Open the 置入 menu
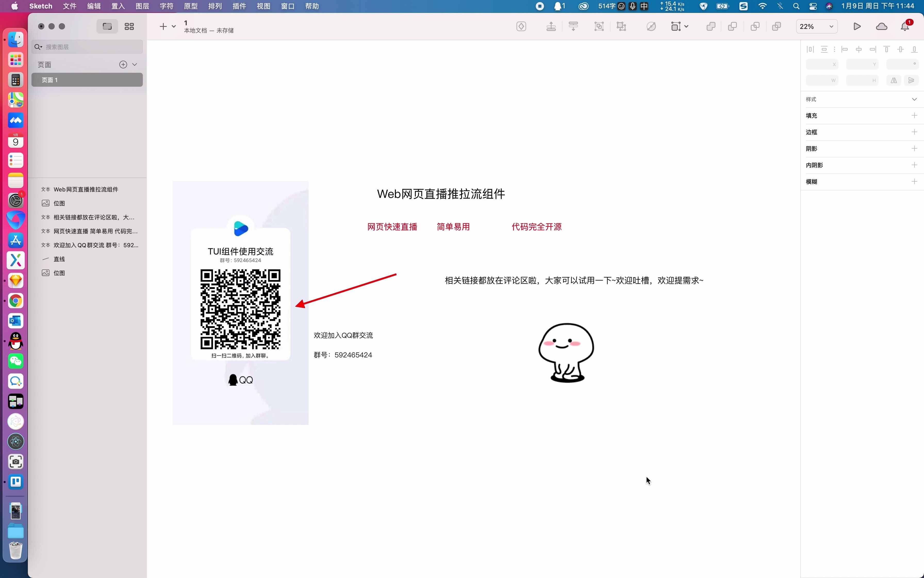This screenshot has width=924, height=578. click(118, 6)
